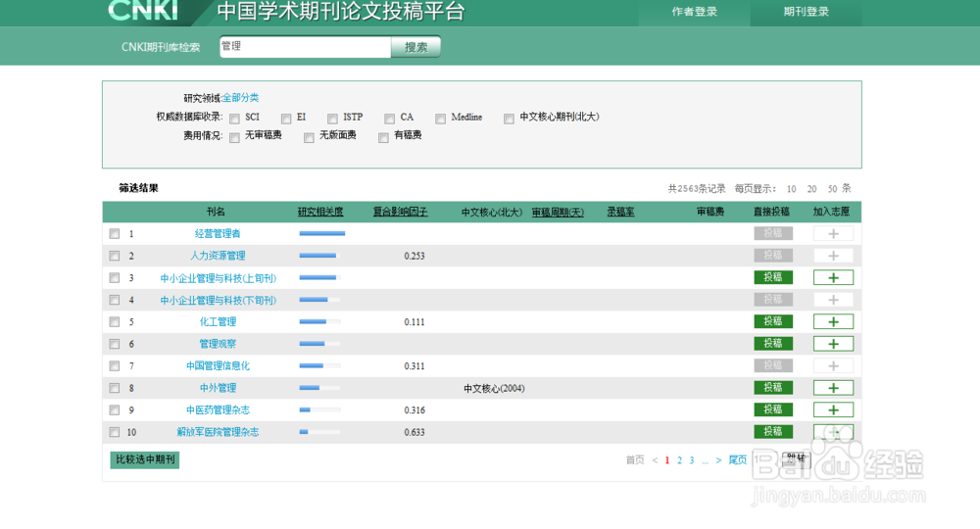Click 中文核心(2004) cell
Viewport: 980px width, 529px height.
tap(494, 389)
